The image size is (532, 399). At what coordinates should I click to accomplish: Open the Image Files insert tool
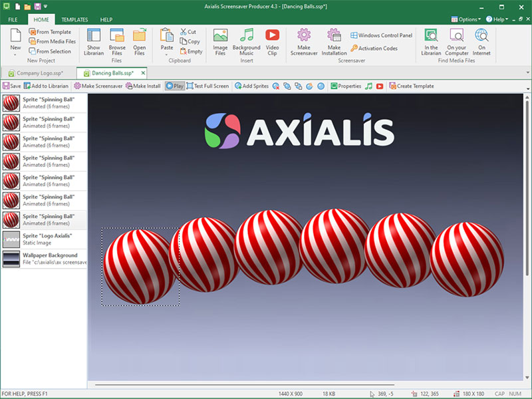[220, 41]
